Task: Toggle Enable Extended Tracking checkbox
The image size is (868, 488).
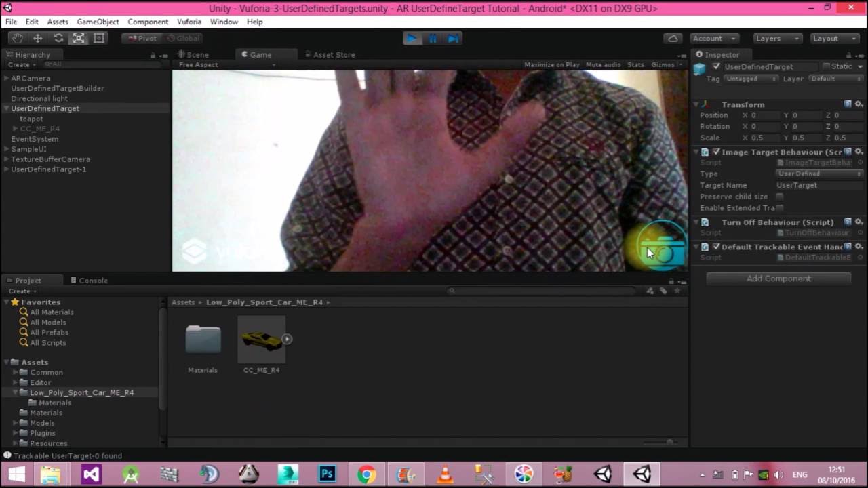Action: [x=779, y=208]
